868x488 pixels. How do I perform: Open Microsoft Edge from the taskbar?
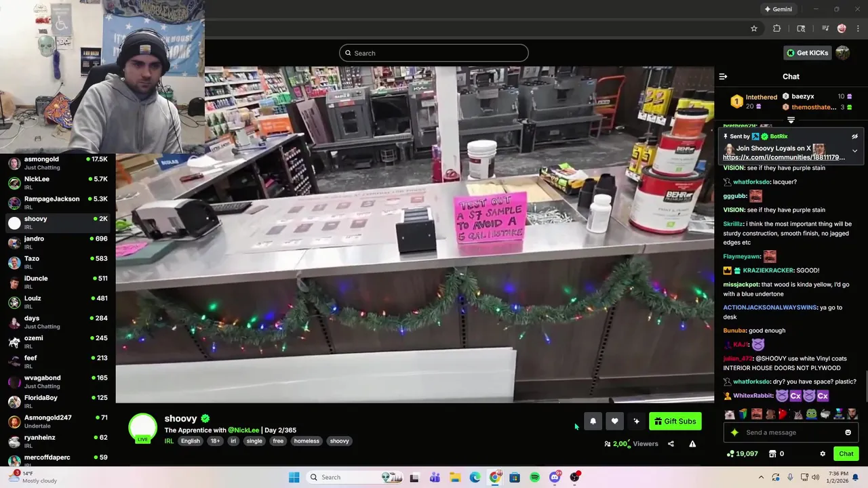click(475, 477)
